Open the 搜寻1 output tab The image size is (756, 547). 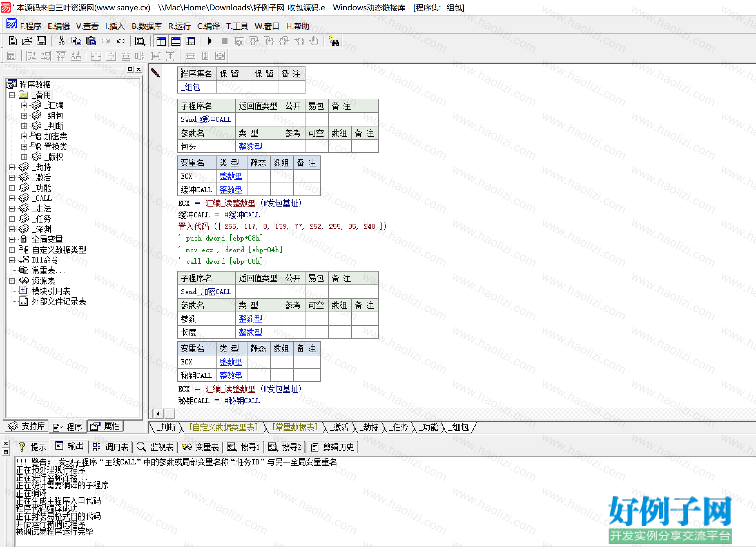pyautogui.click(x=243, y=447)
